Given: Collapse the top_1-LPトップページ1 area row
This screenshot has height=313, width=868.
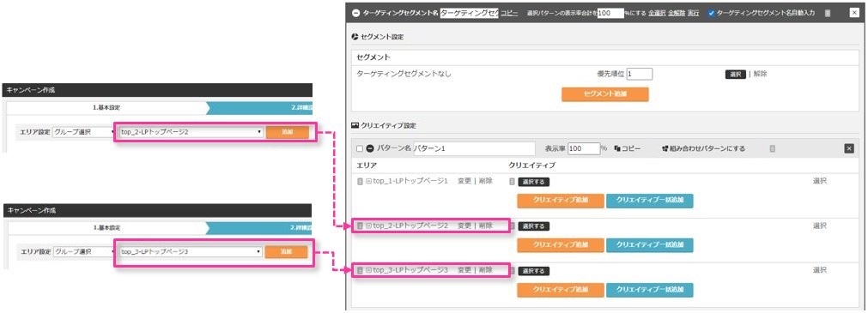Looking at the screenshot, I should click(368, 181).
